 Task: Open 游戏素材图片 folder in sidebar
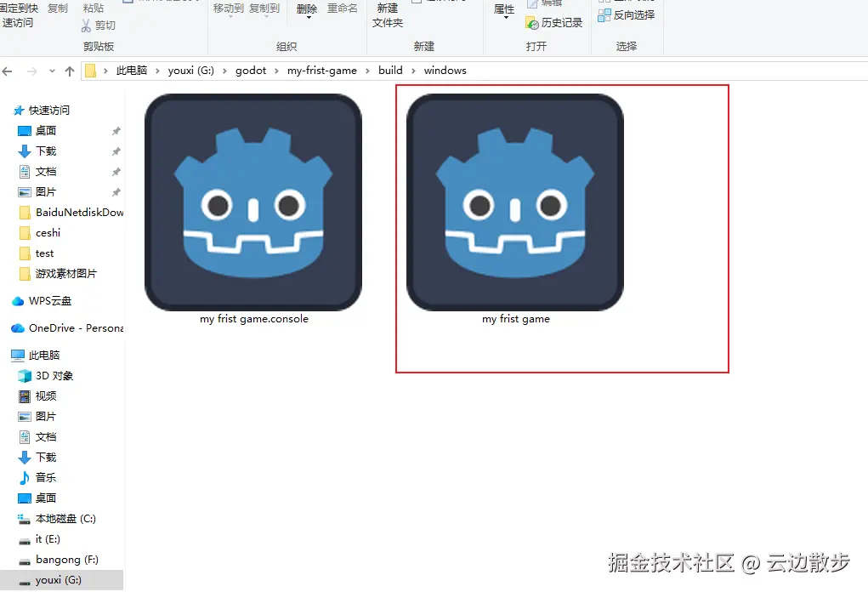pos(58,274)
